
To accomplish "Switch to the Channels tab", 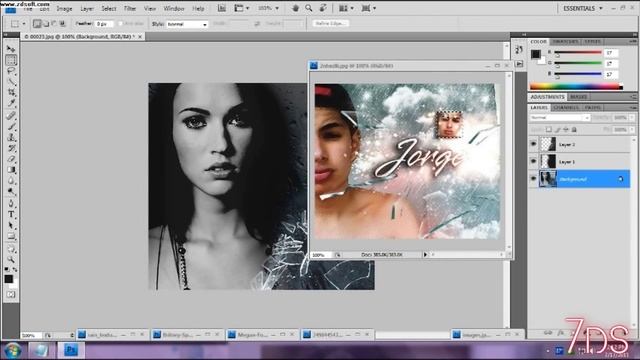I will (566, 107).
